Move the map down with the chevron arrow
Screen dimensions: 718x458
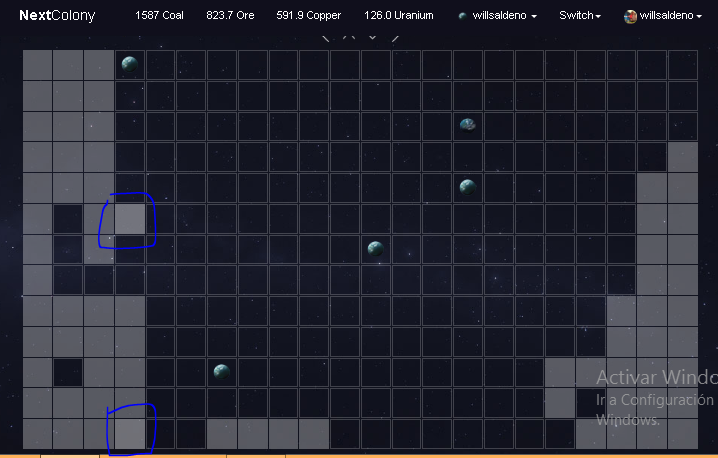(372, 38)
